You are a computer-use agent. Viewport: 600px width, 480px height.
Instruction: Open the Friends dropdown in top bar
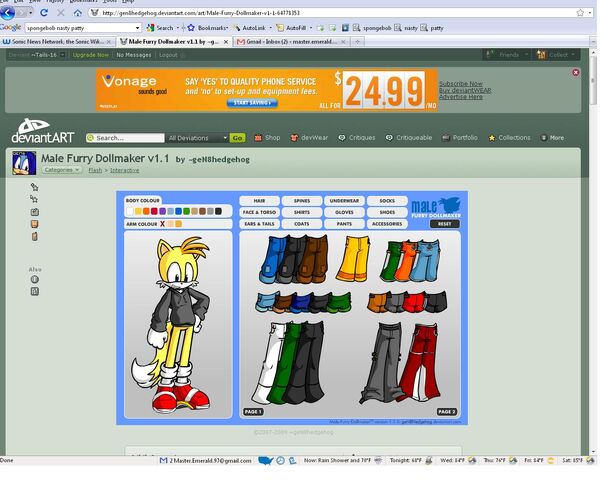click(507, 55)
